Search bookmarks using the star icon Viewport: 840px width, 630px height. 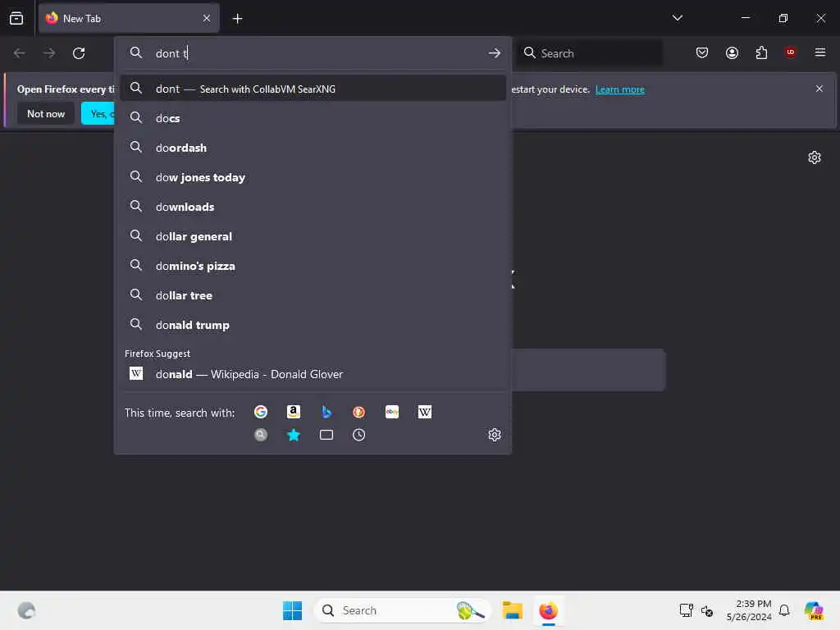(x=294, y=435)
